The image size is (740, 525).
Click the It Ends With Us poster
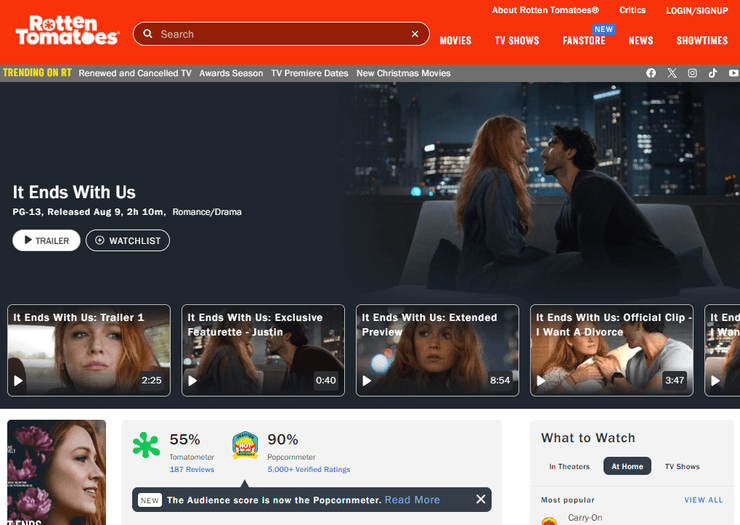point(57,472)
